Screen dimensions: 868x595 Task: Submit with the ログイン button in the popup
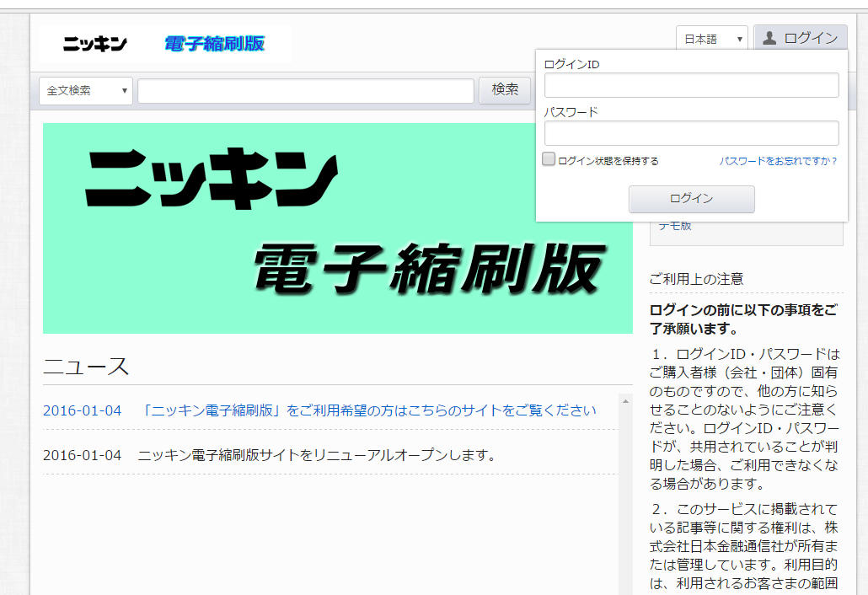[x=691, y=199]
